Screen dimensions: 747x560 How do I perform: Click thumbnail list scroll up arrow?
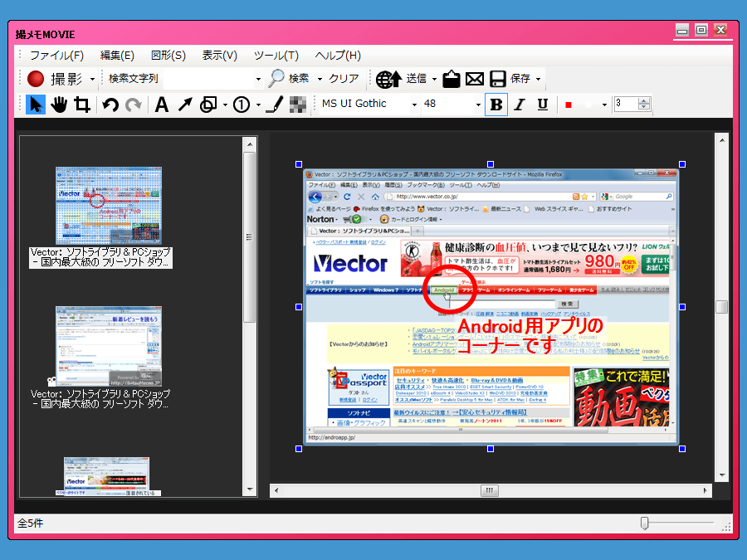click(x=250, y=144)
